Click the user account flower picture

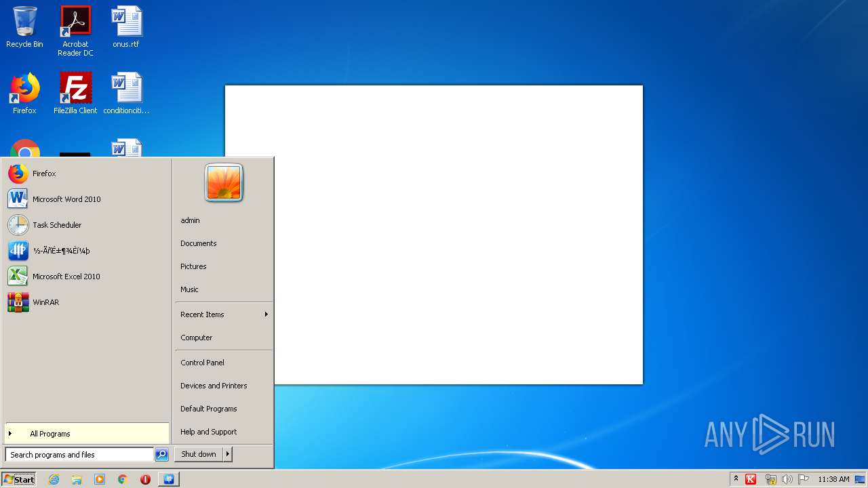click(x=224, y=182)
